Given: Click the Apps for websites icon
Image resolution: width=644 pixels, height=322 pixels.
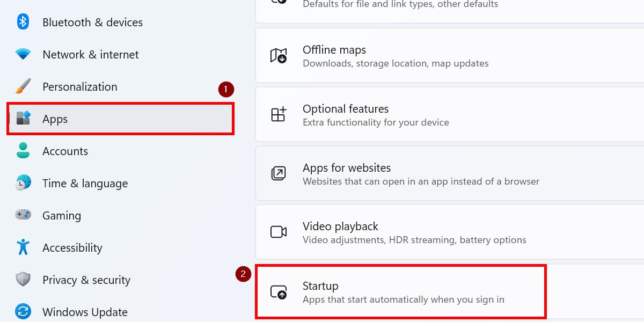Looking at the screenshot, I should [x=278, y=173].
